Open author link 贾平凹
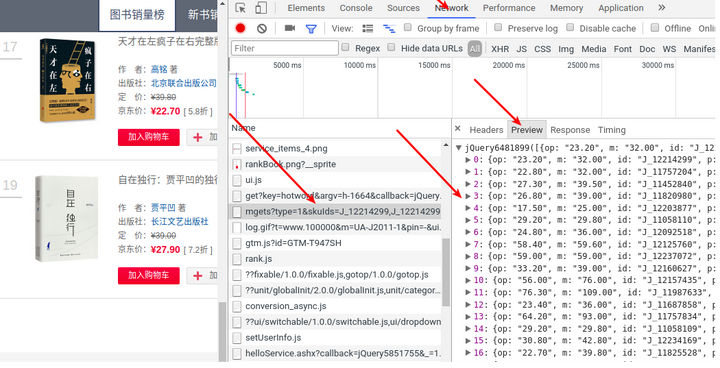720x368 pixels. point(163,208)
